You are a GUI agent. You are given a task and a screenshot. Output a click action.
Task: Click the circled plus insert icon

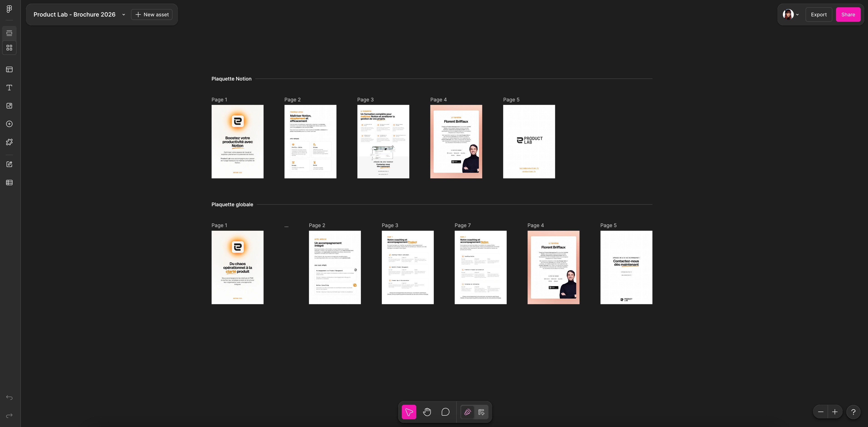click(10, 124)
